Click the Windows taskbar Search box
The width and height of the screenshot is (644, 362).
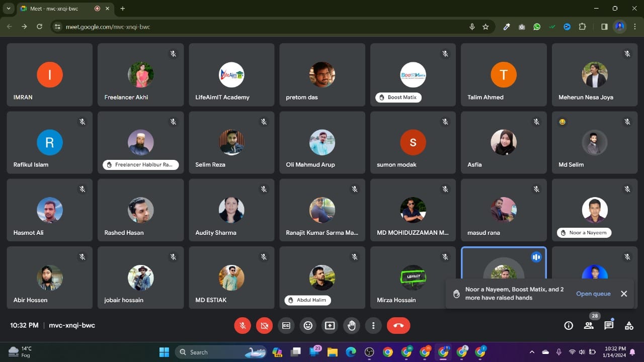pyautogui.click(x=211, y=352)
